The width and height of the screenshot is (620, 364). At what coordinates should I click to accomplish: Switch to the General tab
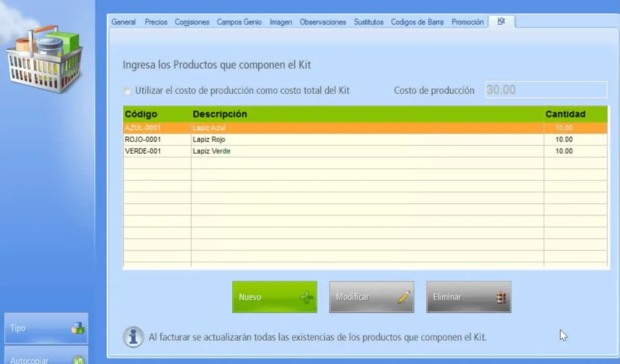[x=123, y=22]
